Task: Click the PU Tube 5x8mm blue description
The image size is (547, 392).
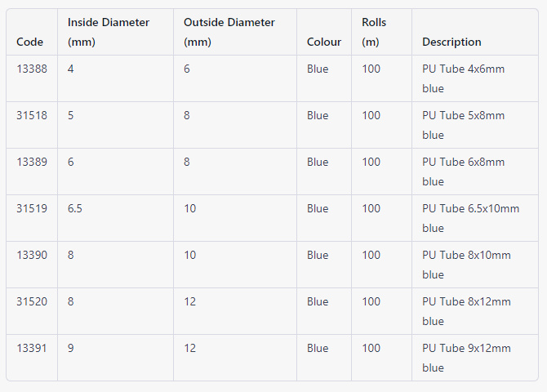Action: (x=463, y=125)
